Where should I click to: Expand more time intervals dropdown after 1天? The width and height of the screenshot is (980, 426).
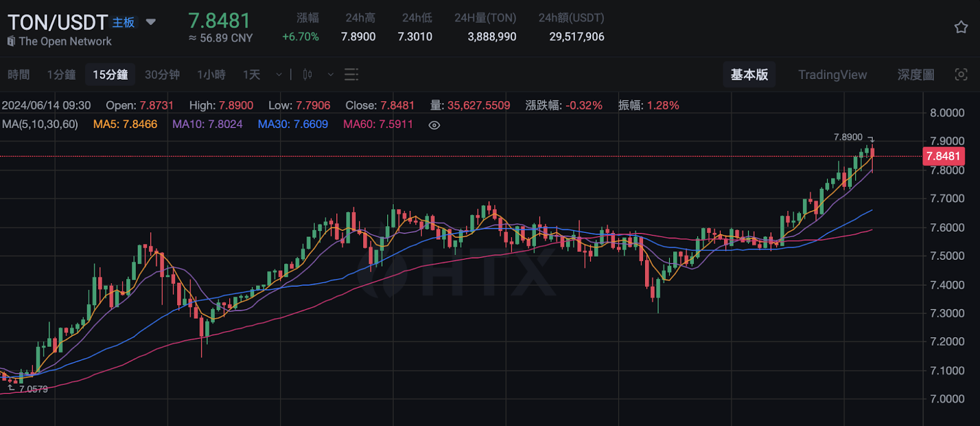(279, 75)
